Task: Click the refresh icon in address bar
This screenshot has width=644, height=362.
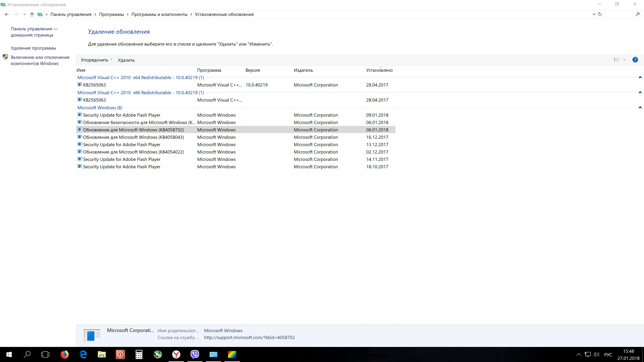Action: click(600, 14)
